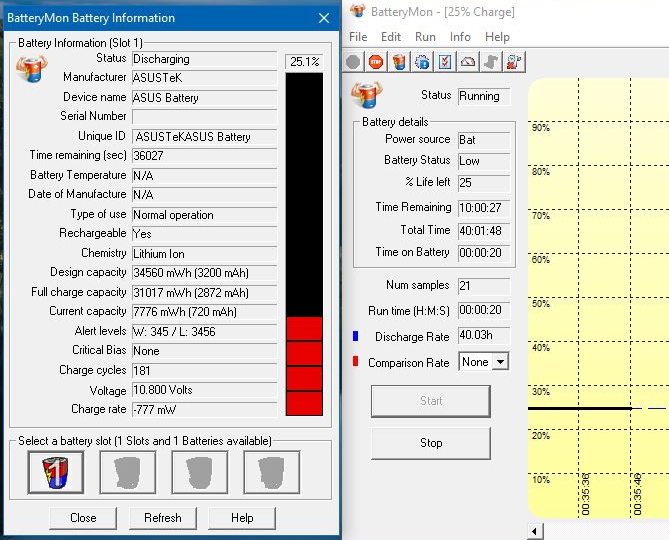The height and width of the screenshot is (540, 669).
Task: Click the Rechargeable value Yes
Action: click(204, 234)
